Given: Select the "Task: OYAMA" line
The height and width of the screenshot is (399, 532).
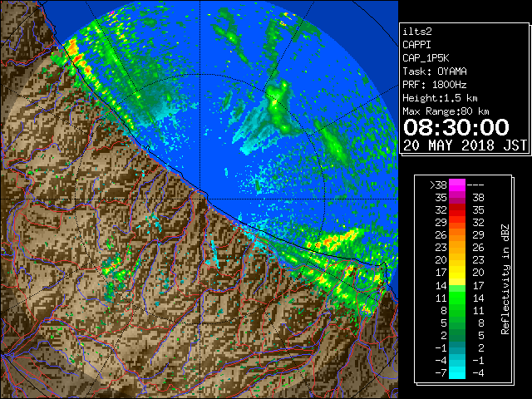Looking at the screenshot, I should tap(435, 71).
